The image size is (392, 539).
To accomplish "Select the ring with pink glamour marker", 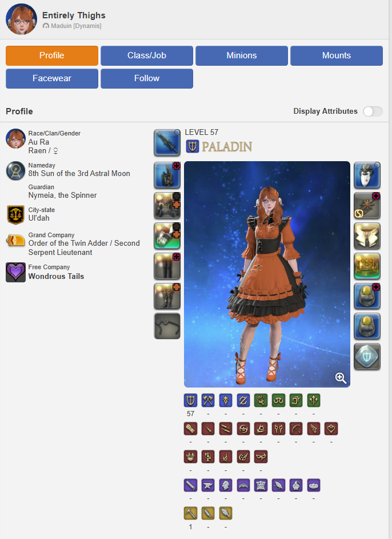I will click(x=367, y=296).
